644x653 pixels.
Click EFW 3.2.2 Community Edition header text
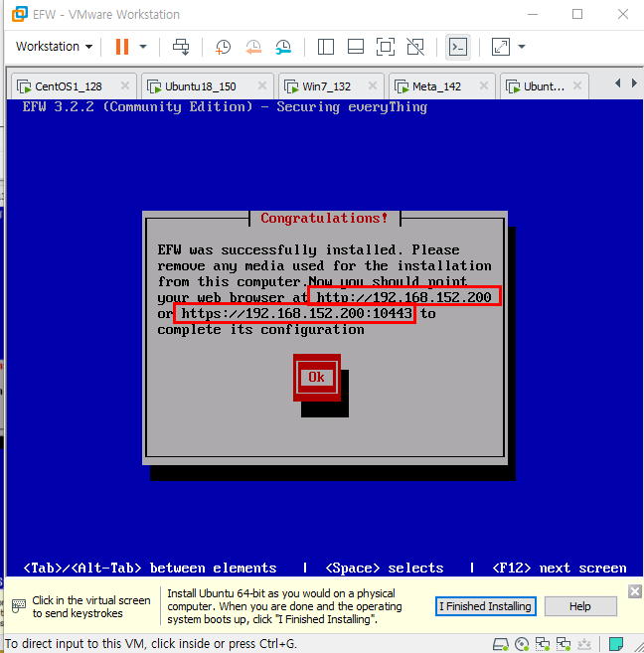tap(225, 107)
